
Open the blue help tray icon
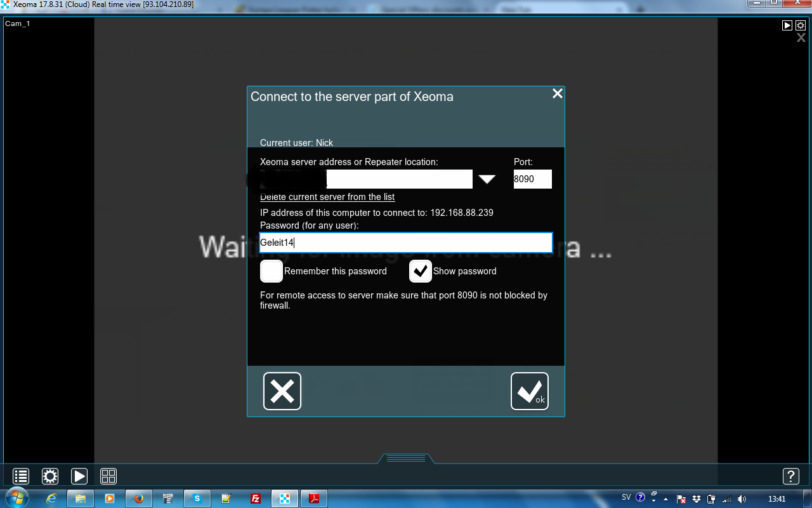pyautogui.click(x=640, y=497)
